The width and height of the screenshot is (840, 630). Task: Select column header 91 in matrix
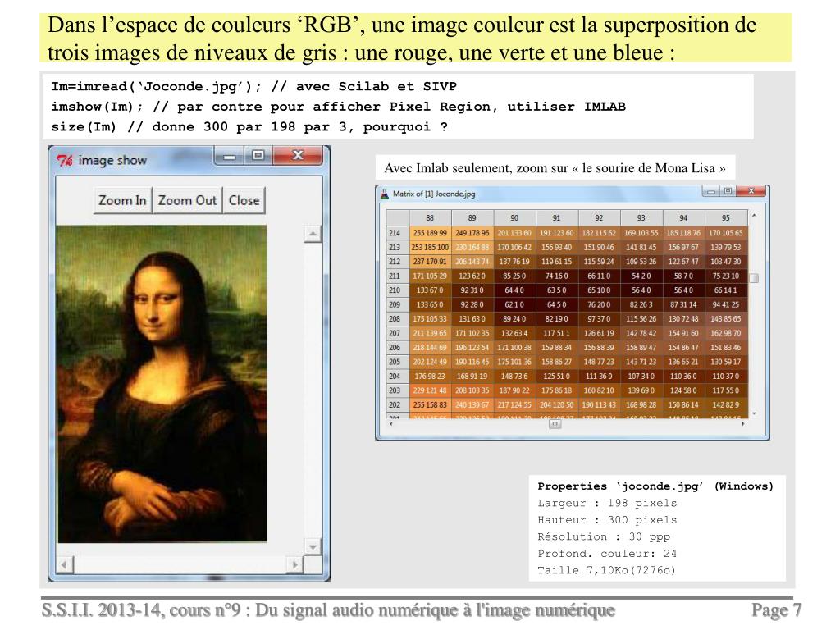557,218
